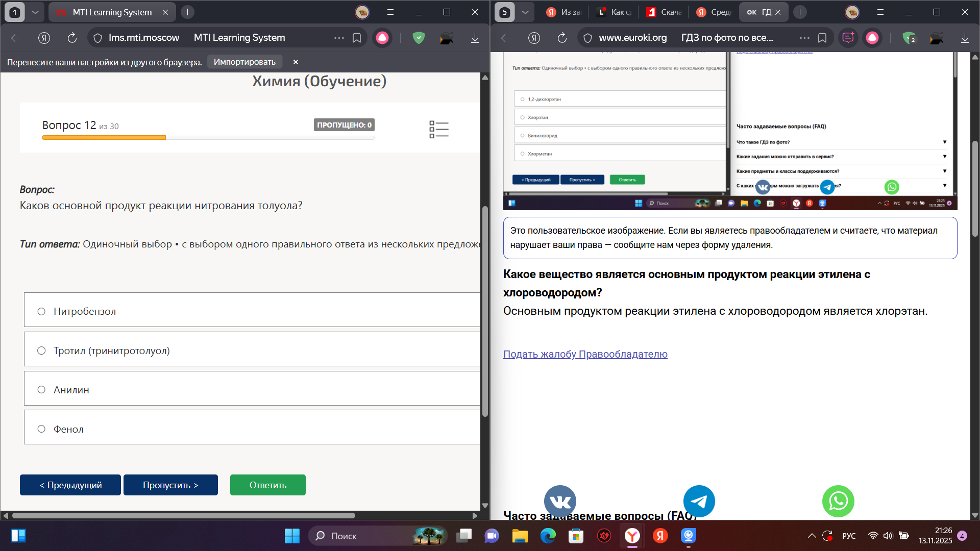Dismiss the import settings notification bar
Screen dimensions: 980x551
[x=296, y=62]
